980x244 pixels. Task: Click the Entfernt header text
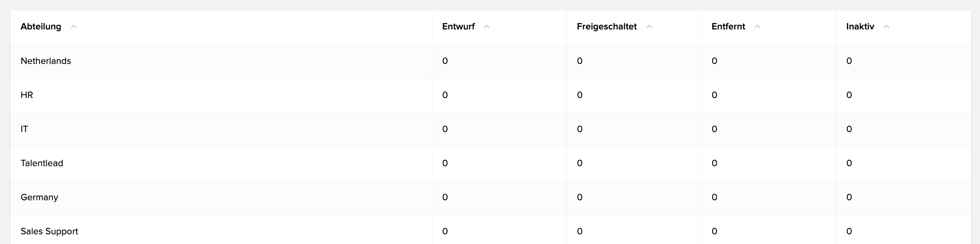pos(728,27)
